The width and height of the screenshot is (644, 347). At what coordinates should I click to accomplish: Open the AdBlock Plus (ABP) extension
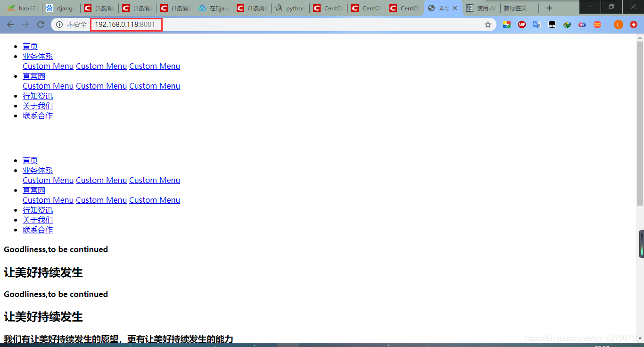pyautogui.click(x=522, y=25)
